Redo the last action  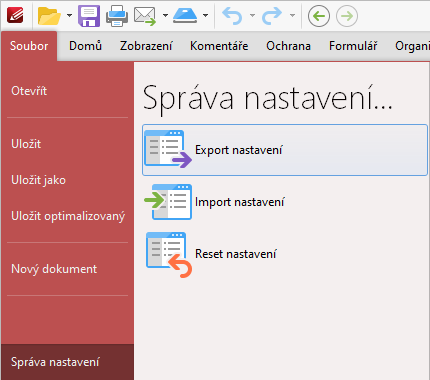tap(272, 16)
